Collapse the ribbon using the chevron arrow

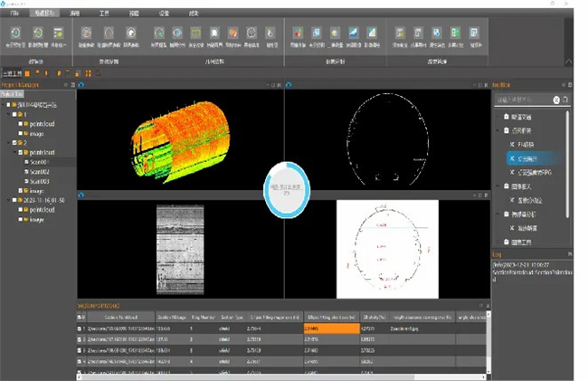pyautogui.click(x=566, y=62)
